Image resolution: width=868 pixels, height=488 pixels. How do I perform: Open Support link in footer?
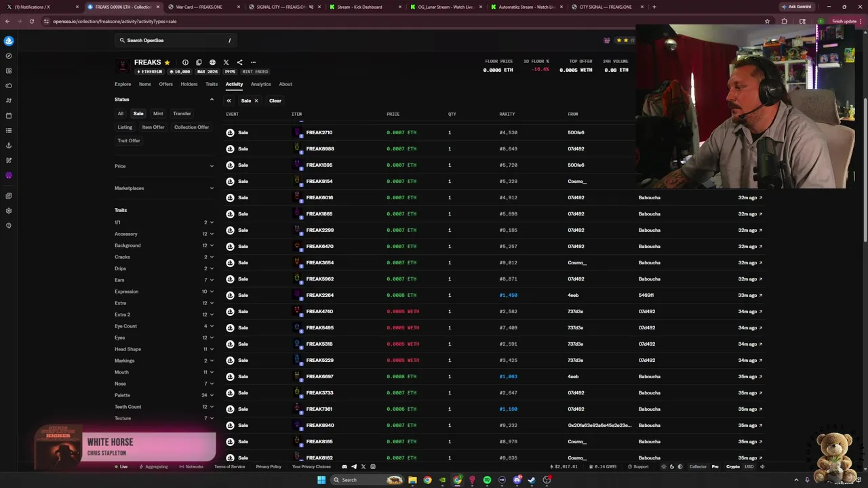tap(638, 466)
